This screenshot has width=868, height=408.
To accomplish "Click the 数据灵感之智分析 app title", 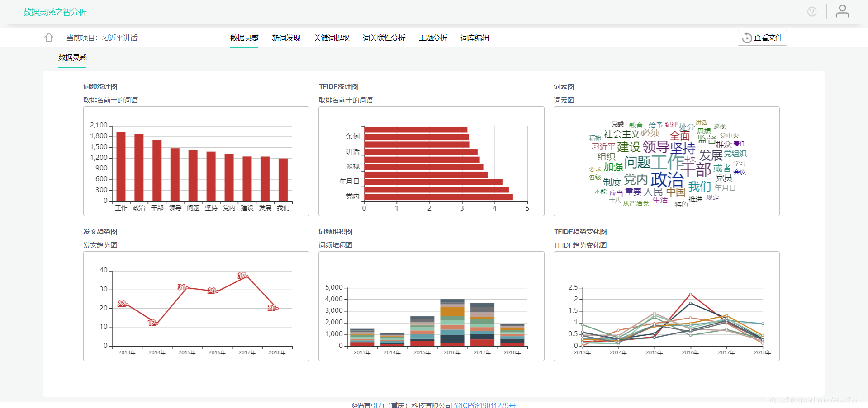I will (x=55, y=12).
